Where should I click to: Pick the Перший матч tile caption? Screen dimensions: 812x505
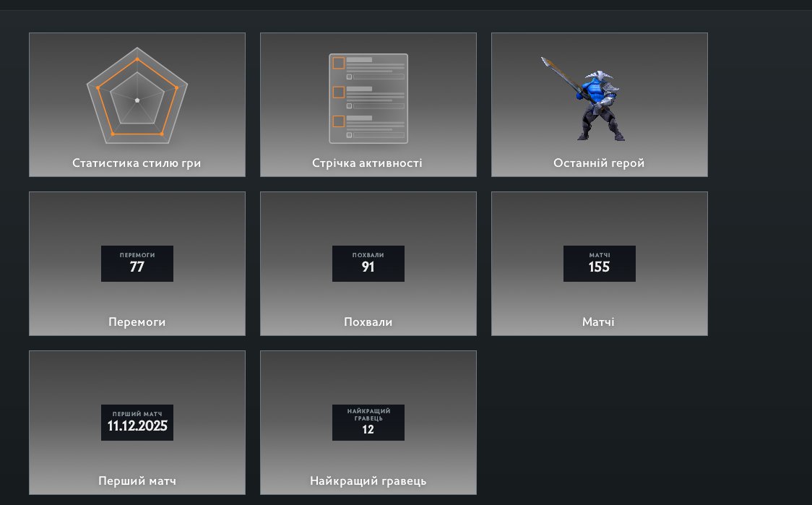click(137, 481)
